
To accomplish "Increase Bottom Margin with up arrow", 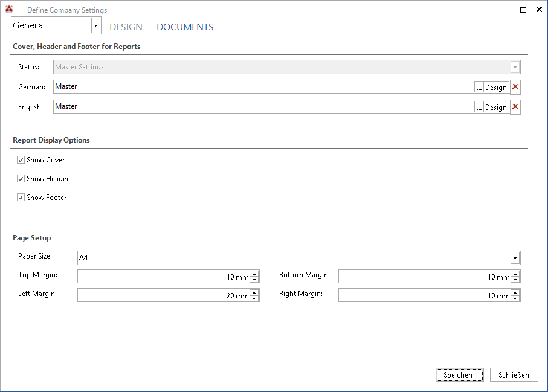I will [515, 274].
